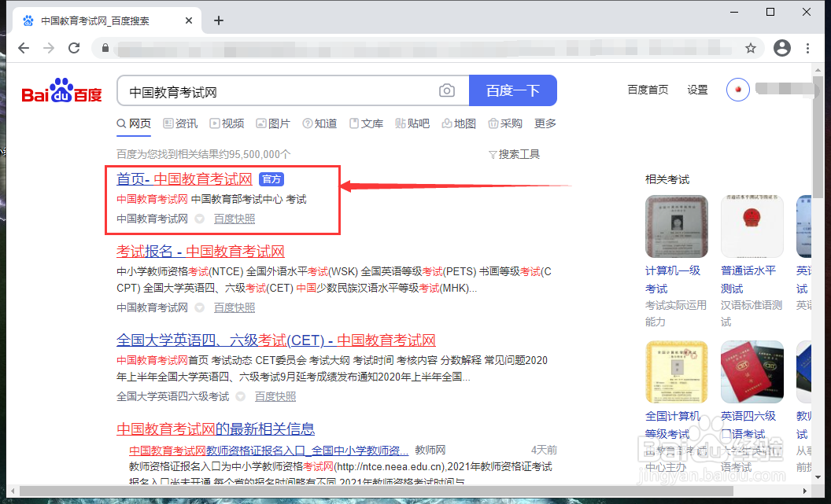Switch to the 视频 search tab
This screenshot has width=831, height=504.
point(227,123)
